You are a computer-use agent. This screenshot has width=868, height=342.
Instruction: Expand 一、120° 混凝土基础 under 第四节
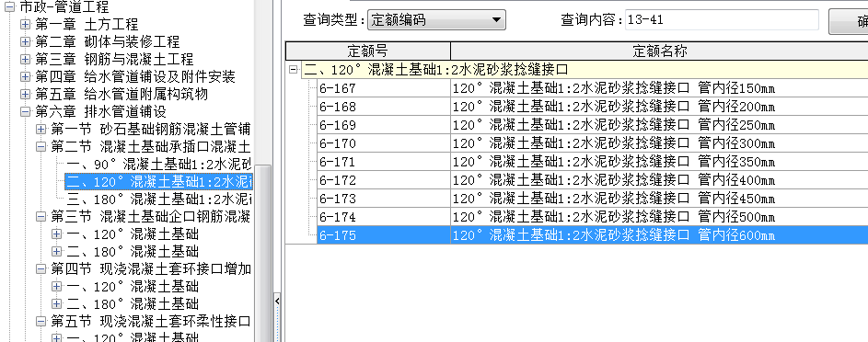(x=56, y=287)
